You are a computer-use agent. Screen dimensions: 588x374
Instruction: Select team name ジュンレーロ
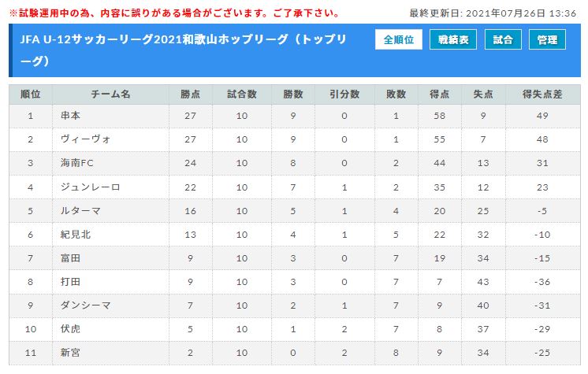pos(91,187)
